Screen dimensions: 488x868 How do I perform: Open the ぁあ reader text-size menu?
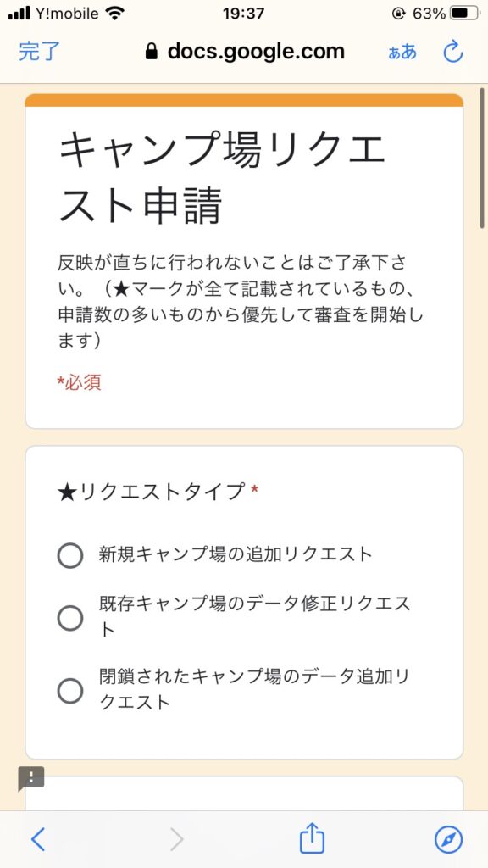pos(402,52)
